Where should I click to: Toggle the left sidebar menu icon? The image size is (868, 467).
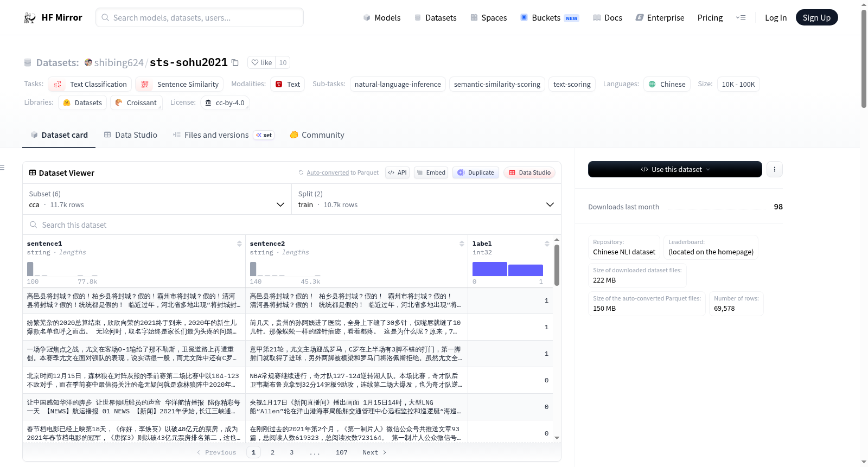coord(2,168)
